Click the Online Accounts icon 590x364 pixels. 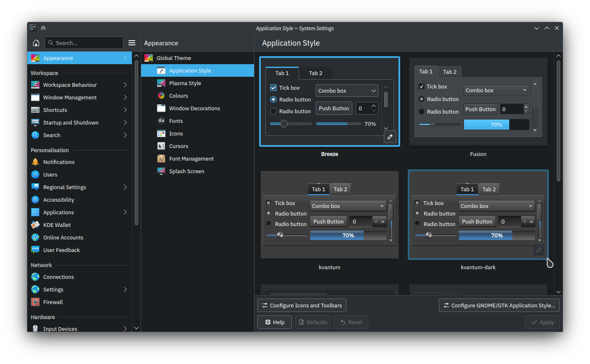point(35,237)
